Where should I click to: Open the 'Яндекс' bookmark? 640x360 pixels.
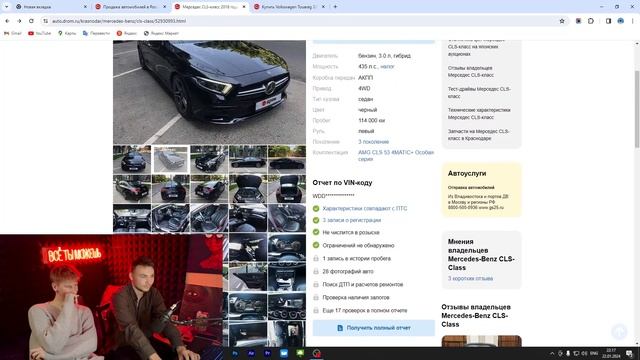pos(127,33)
